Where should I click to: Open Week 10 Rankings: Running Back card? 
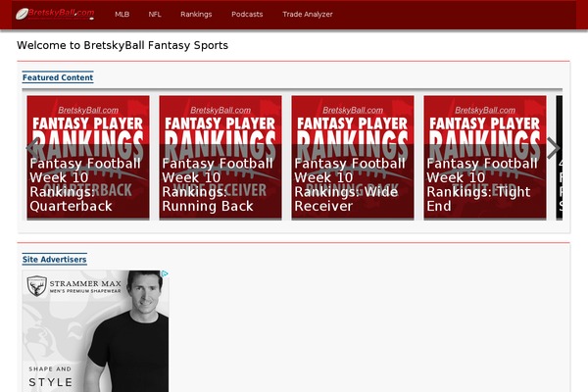tap(220, 158)
